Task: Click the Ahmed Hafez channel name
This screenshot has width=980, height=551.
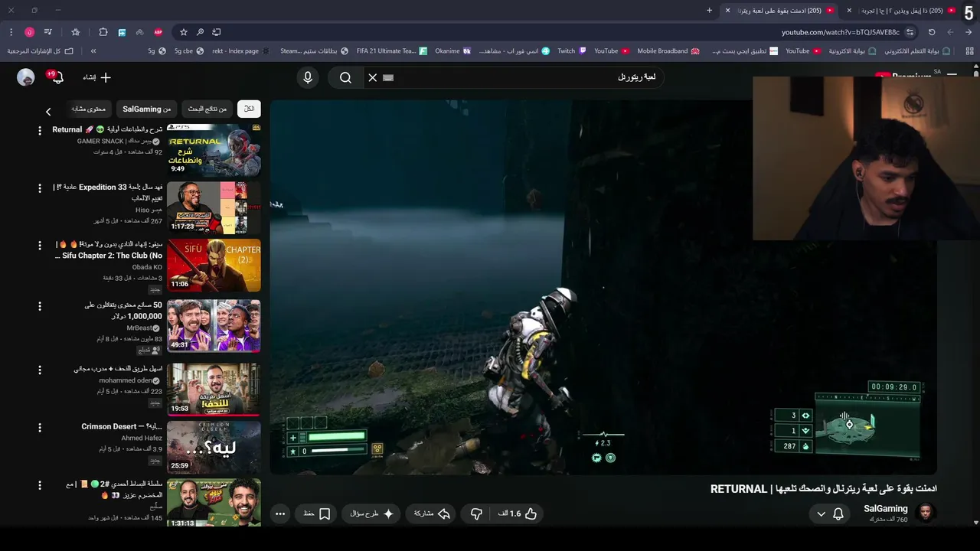Action: 142,438
